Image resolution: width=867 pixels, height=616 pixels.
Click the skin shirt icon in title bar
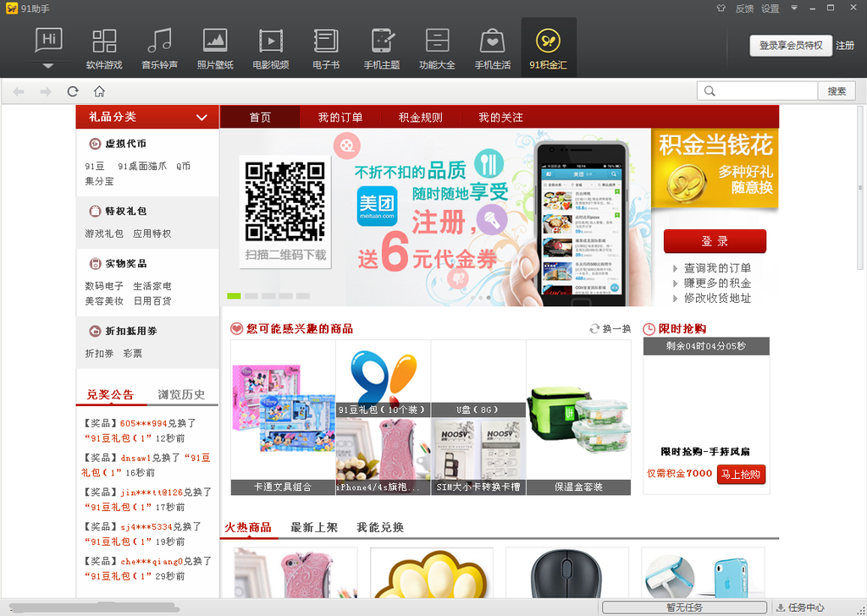[721, 8]
